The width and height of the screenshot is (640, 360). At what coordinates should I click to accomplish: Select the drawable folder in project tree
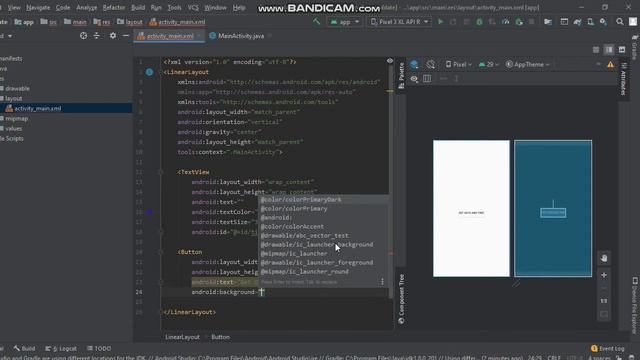17,89
